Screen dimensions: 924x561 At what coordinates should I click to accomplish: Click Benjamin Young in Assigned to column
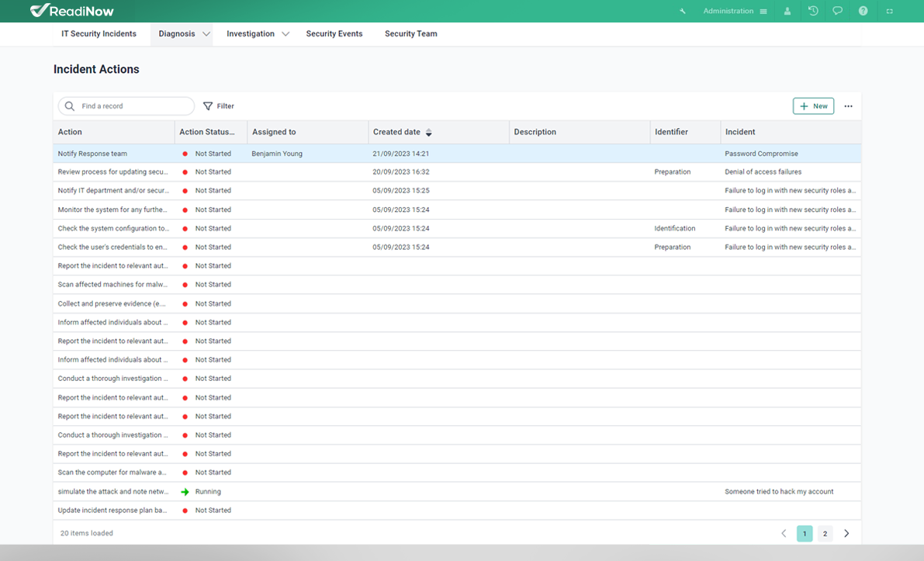pyautogui.click(x=277, y=154)
